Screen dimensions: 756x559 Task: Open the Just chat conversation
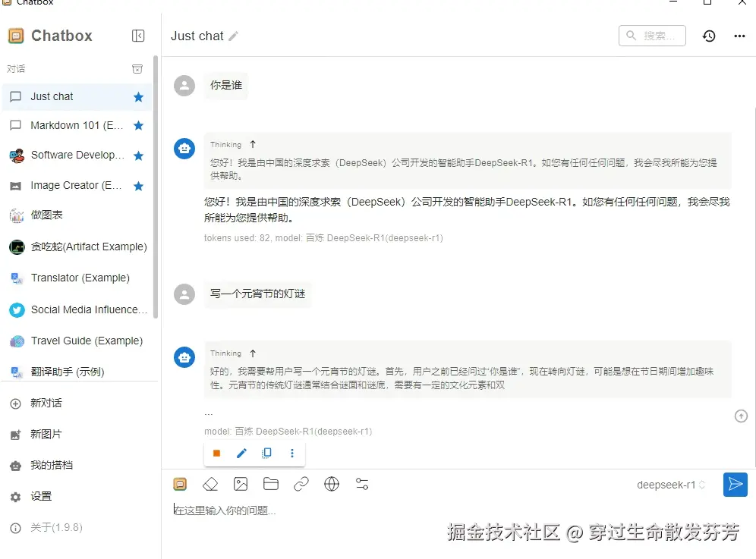[x=77, y=97]
